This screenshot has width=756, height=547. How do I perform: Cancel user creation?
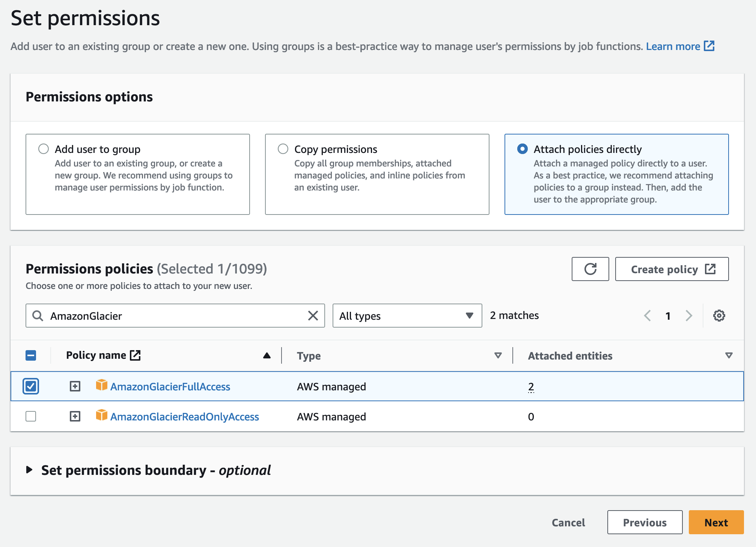pos(568,522)
